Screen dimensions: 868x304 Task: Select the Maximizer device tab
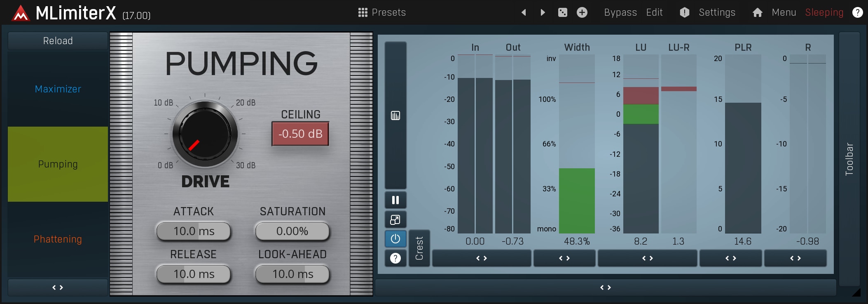coord(58,89)
